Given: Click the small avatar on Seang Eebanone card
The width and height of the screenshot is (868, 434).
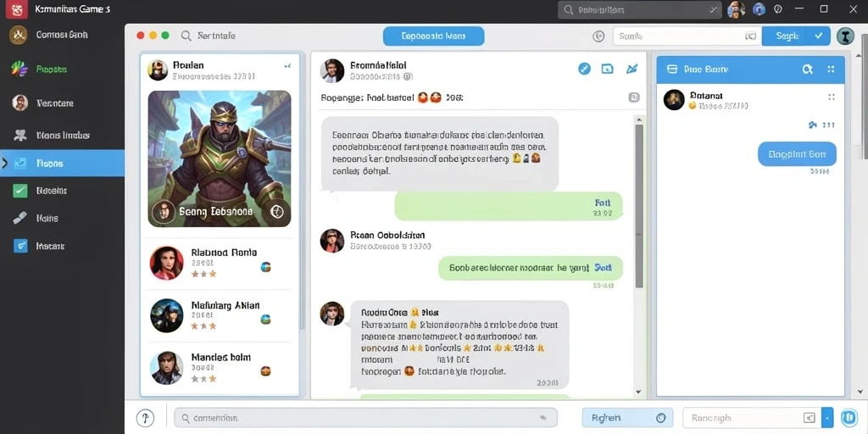Looking at the screenshot, I should pos(164,211).
